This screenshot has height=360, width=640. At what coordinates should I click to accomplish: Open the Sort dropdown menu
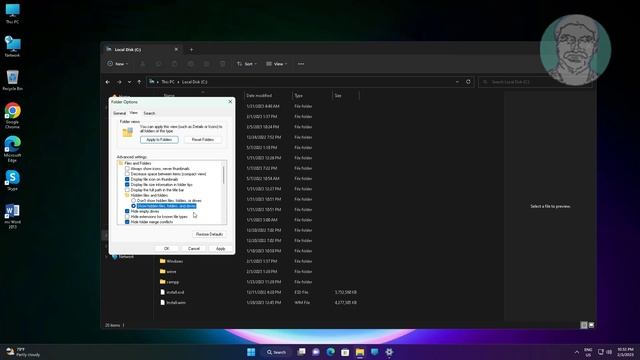[x=247, y=64]
